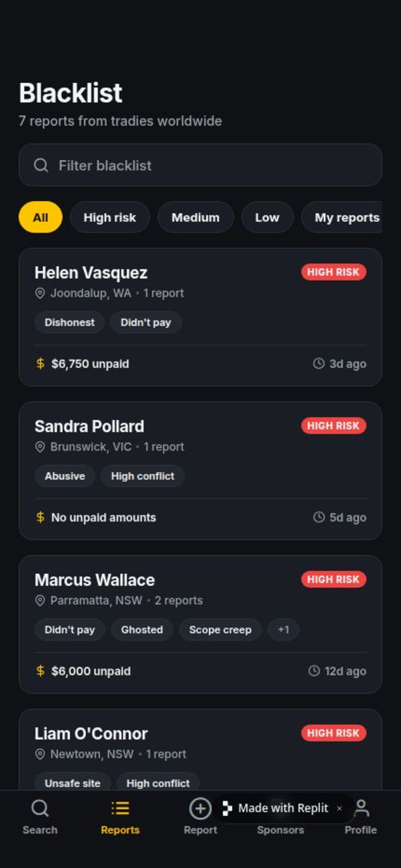This screenshot has width=401, height=868.
Task: Open the Search tab icon
Action: [40, 808]
